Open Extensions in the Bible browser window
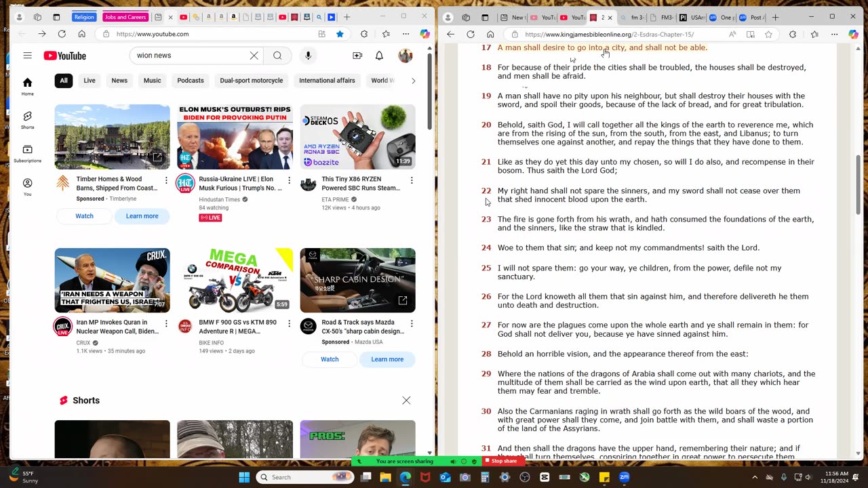Viewport: 868px width, 488px height. point(793,34)
